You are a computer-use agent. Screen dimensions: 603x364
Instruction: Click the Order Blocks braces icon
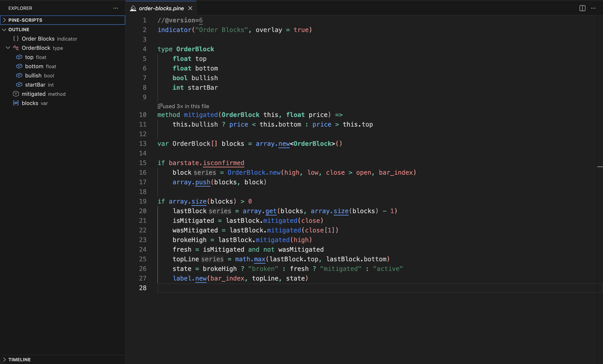[x=16, y=39]
